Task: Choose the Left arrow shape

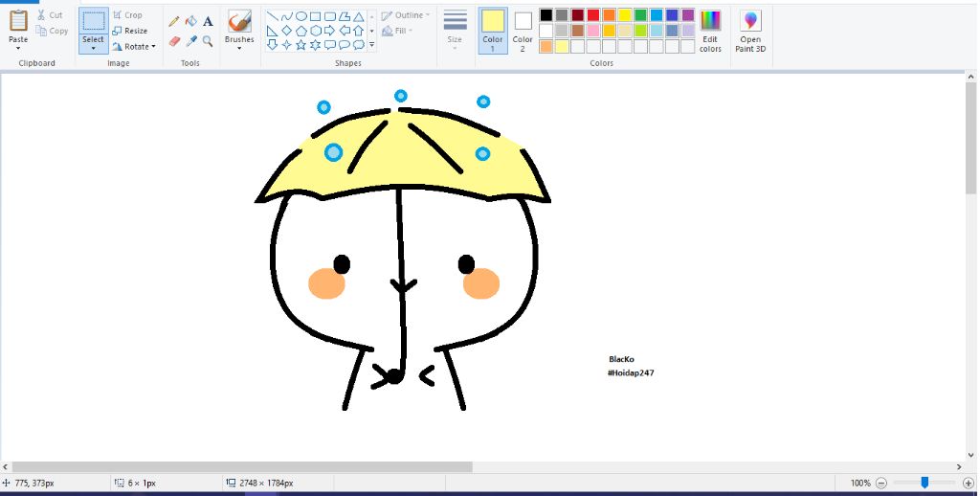Action: click(x=345, y=31)
